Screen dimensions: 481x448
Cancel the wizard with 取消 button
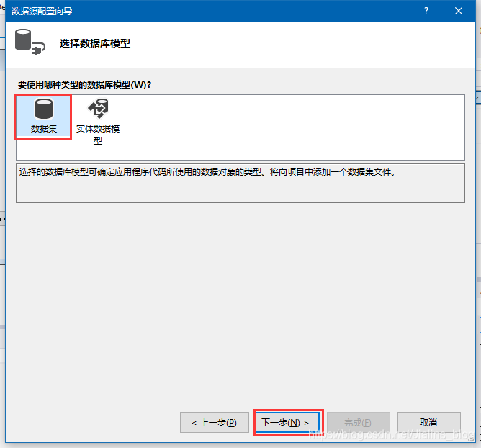tap(429, 423)
